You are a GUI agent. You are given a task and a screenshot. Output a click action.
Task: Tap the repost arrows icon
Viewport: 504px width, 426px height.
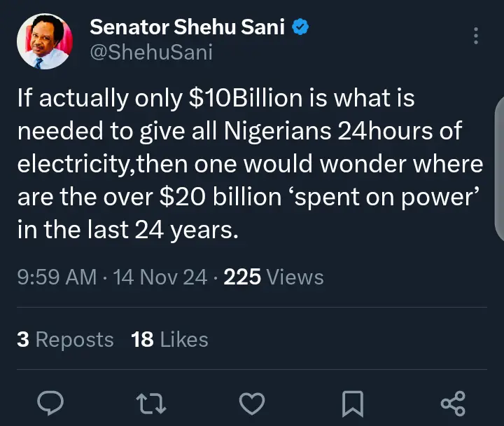click(151, 402)
